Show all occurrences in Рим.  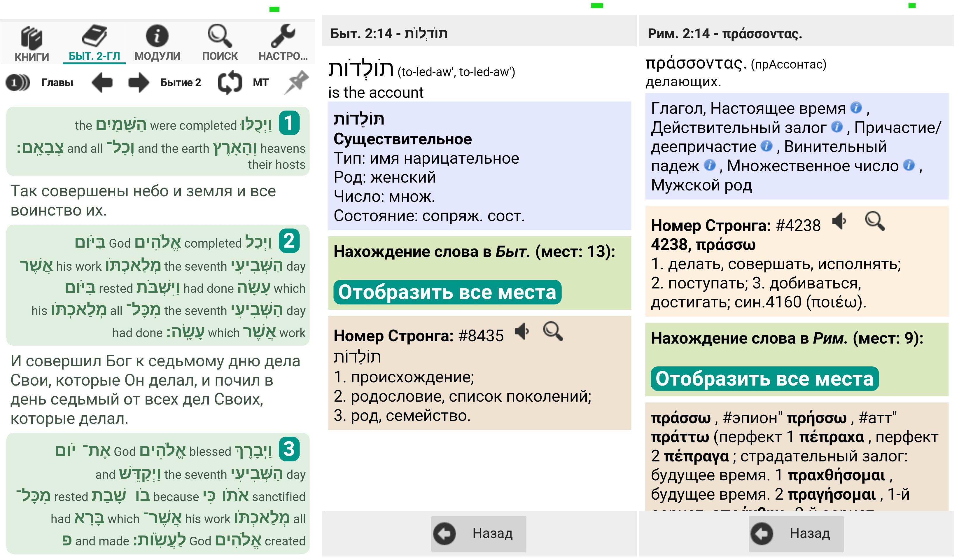coord(764,379)
